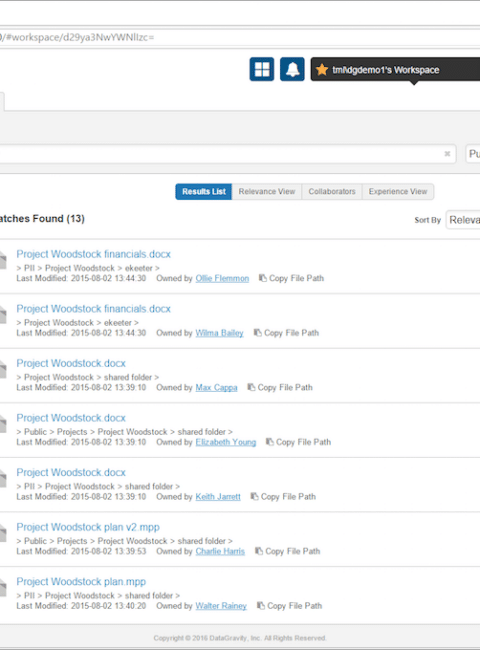Copy File Path for Walter Rainey's file
This screenshot has height=650, width=480.
coord(294,606)
